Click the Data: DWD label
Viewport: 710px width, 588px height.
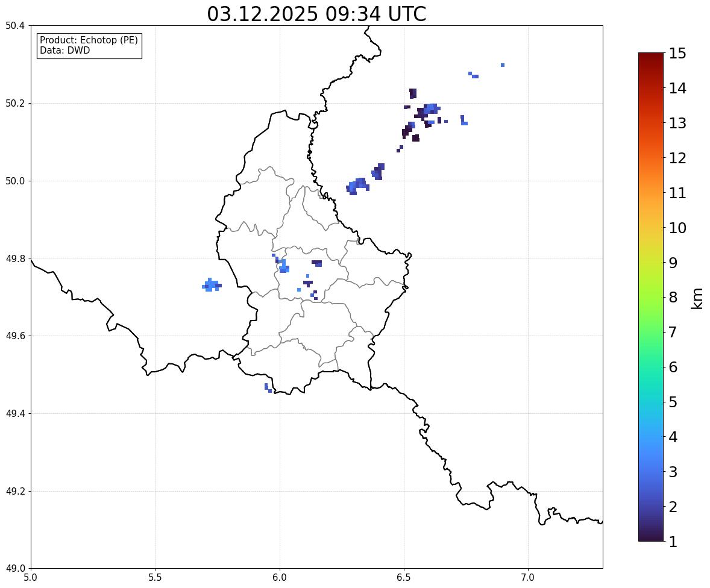64,50
